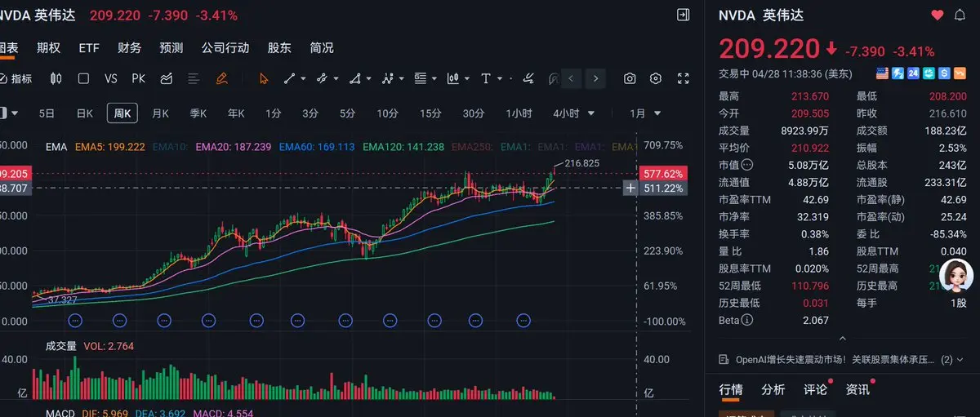Toggle the orange drawing pencil tool

pos(220,78)
